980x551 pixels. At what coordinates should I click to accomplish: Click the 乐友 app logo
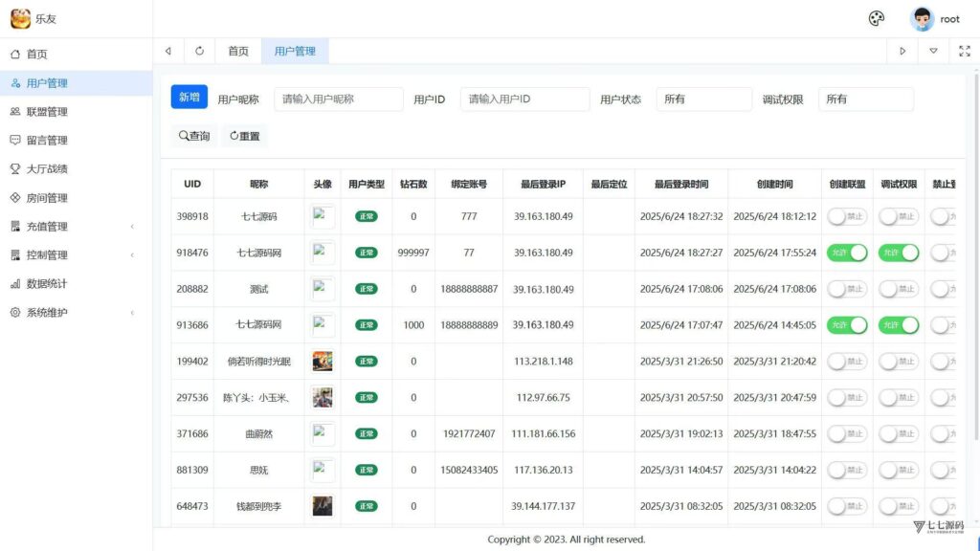coord(21,19)
